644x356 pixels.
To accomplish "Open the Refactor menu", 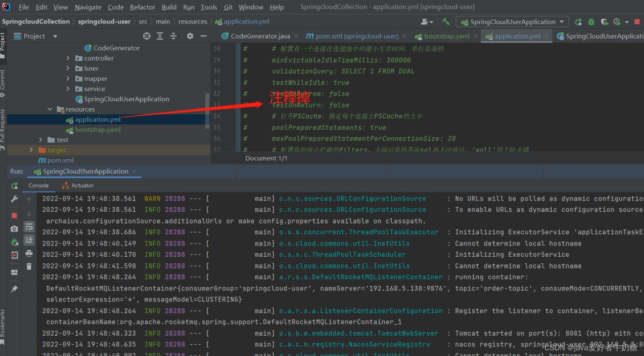I will 142,7.
